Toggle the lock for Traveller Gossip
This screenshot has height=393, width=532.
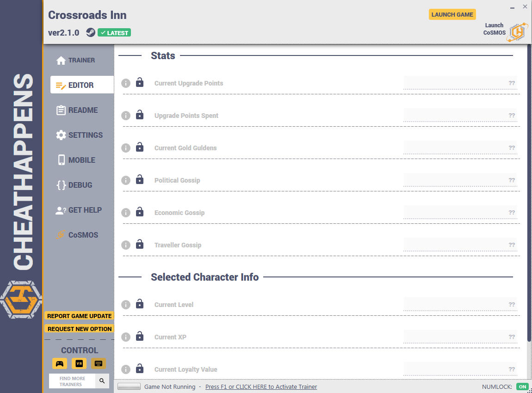click(139, 244)
